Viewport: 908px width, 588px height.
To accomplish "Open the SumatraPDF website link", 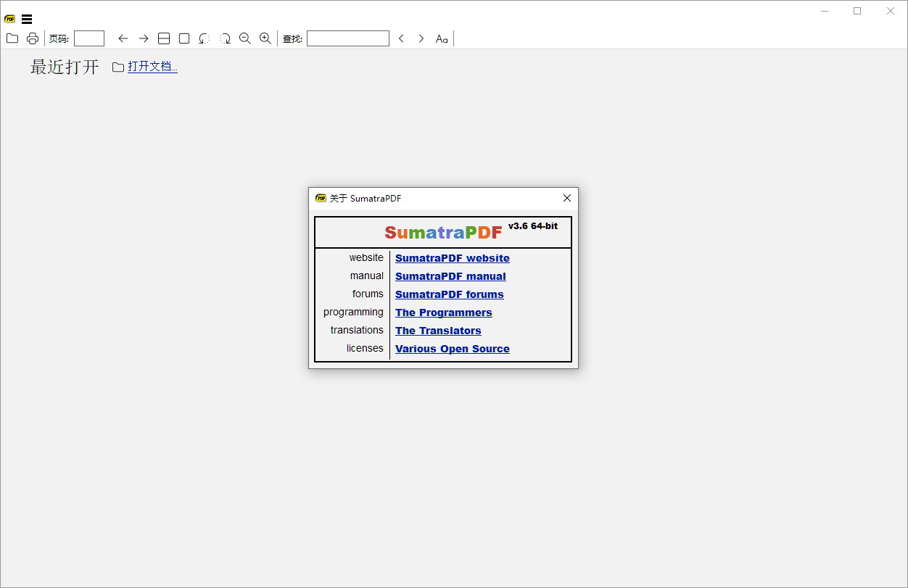I will (x=453, y=258).
